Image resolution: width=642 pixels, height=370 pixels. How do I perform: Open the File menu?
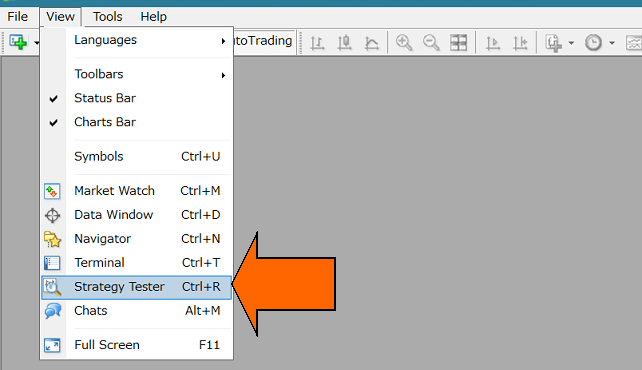pos(18,17)
